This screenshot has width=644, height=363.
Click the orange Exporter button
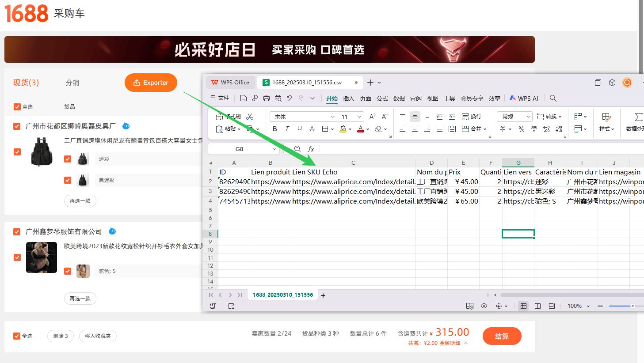[x=151, y=83]
